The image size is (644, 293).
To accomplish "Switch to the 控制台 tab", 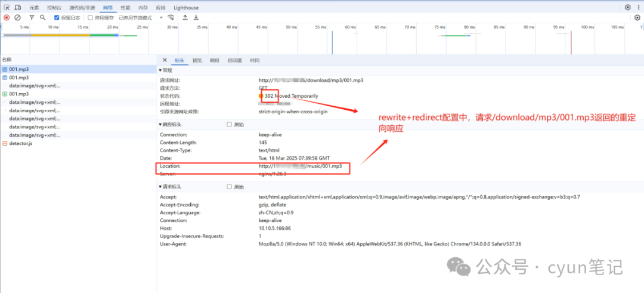I will 54,8.
